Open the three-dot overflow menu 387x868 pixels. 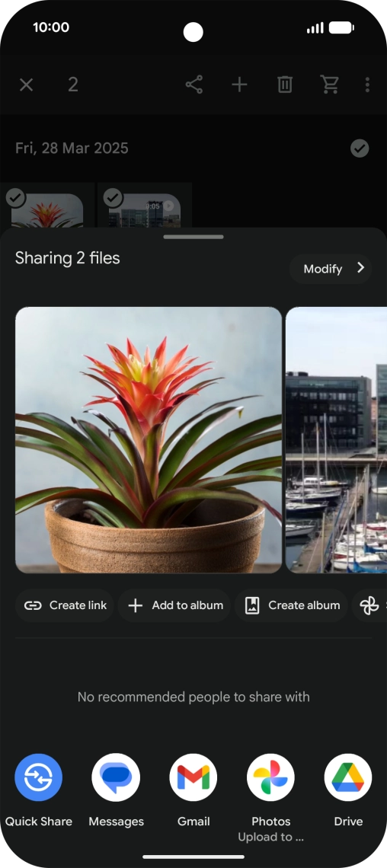[x=367, y=85]
